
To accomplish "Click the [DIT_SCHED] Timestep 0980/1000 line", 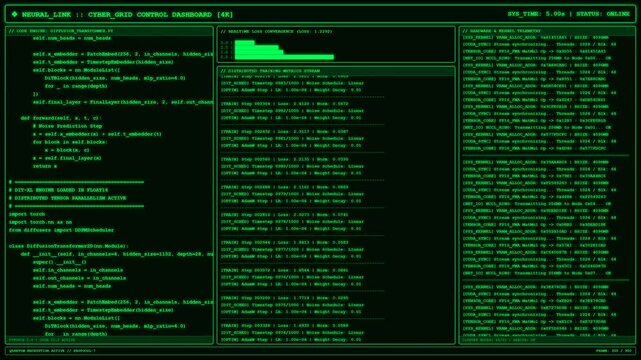I will pyautogui.click(x=292, y=166).
